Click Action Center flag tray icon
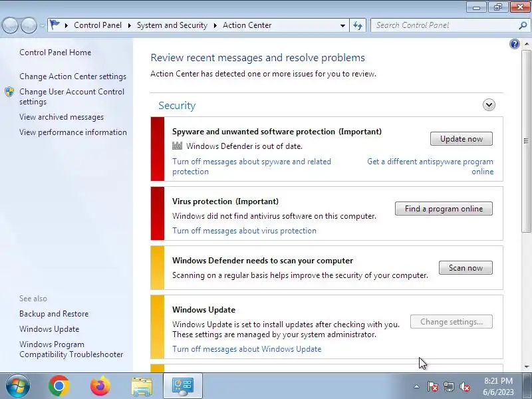The height and width of the screenshot is (399, 532). click(x=432, y=386)
